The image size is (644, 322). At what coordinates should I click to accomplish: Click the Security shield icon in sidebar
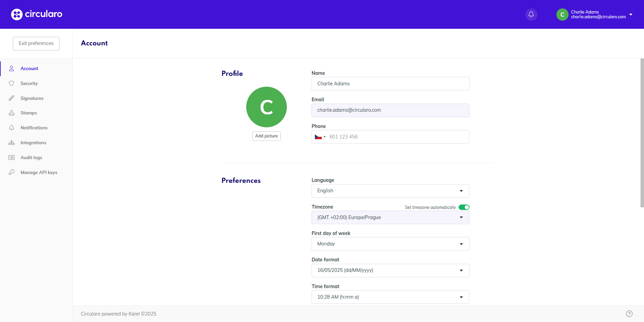tap(11, 83)
